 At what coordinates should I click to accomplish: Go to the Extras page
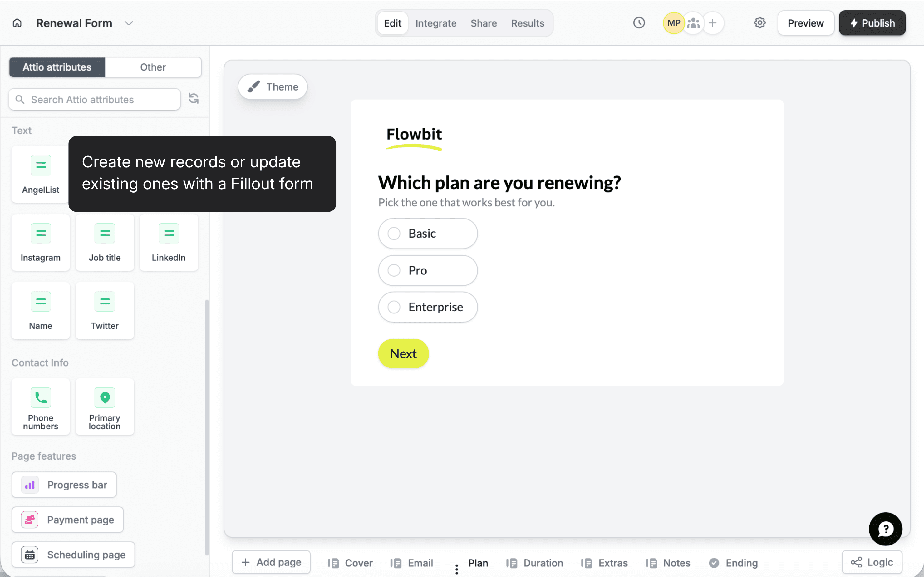(604, 563)
